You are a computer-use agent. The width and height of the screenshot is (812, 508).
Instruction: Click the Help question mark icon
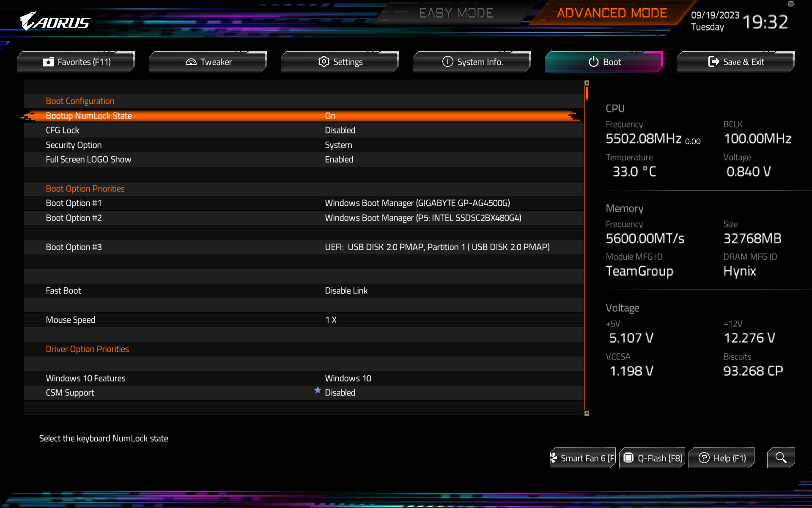704,458
